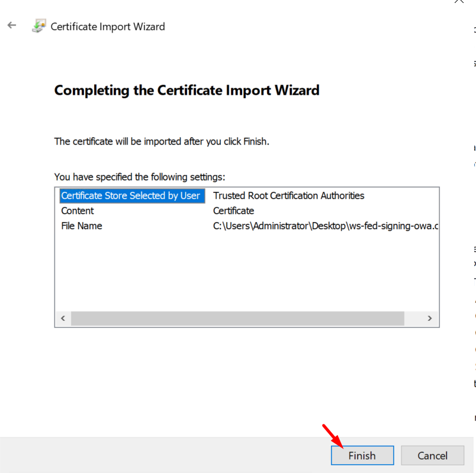476x473 pixels.
Task: Click the horizontal scrollbar thumb in settings list
Action: coord(237,318)
